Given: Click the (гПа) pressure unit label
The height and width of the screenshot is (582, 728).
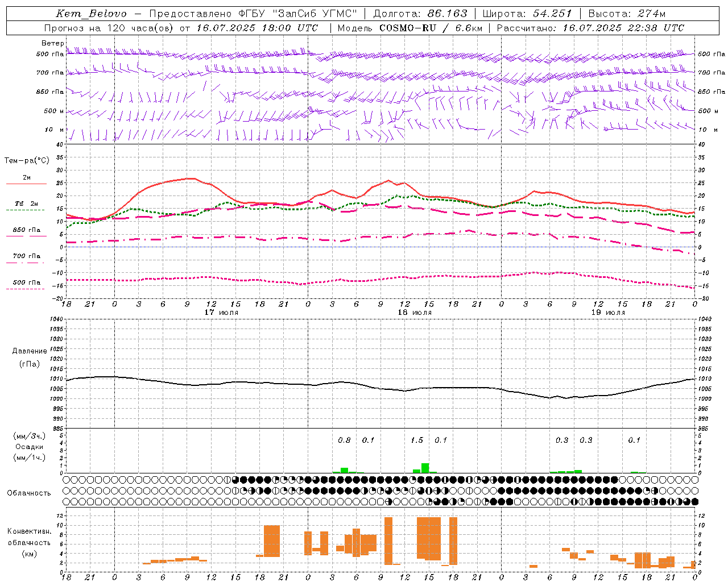Looking at the screenshot, I should point(30,364).
